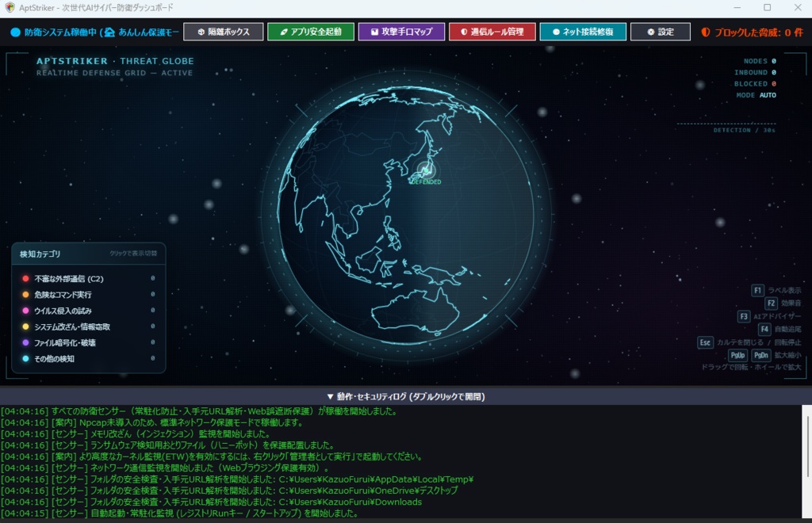The height and width of the screenshot is (523, 812).
Task: Click the DEFENDED marker on Japan
Action: tap(426, 171)
